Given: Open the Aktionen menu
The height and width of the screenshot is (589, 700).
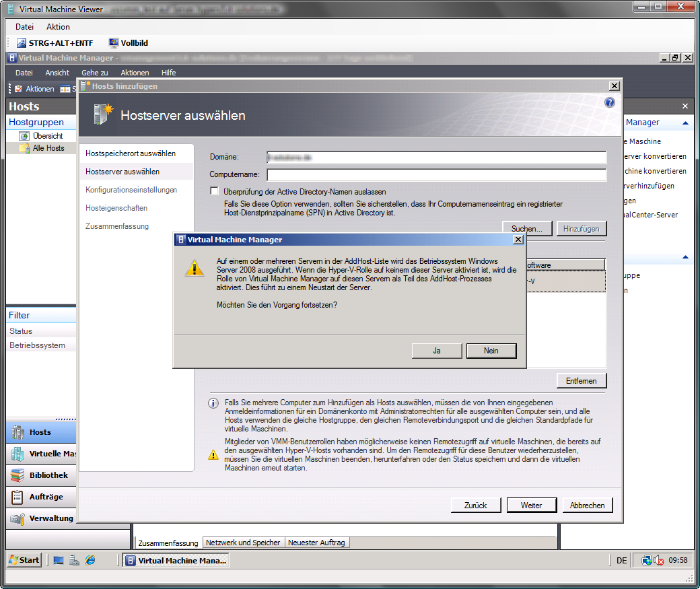Looking at the screenshot, I should (135, 72).
